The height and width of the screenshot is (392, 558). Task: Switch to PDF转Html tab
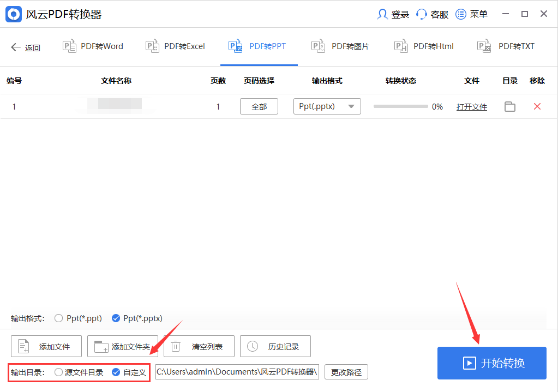[x=424, y=46]
